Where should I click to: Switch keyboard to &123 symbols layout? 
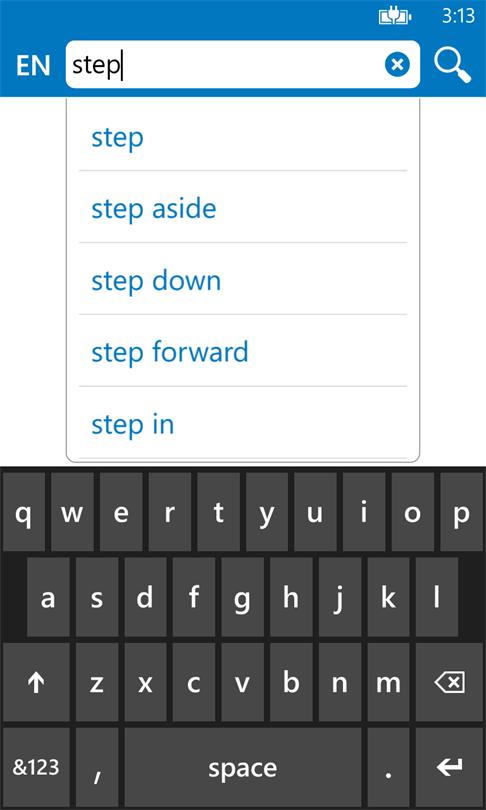(x=36, y=768)
